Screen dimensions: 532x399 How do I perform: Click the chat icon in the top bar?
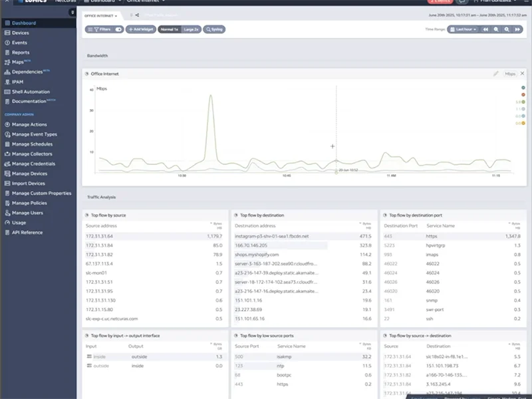pos(462,1)
